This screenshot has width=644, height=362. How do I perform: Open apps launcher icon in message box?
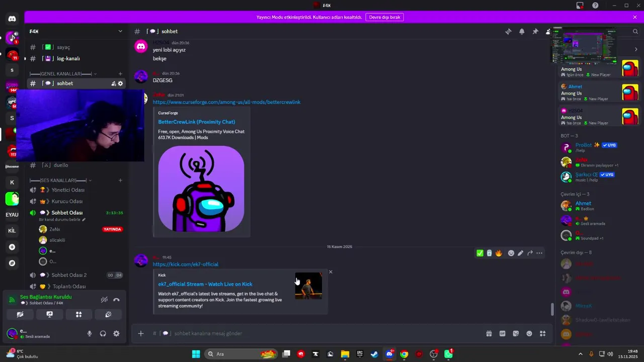542,333
